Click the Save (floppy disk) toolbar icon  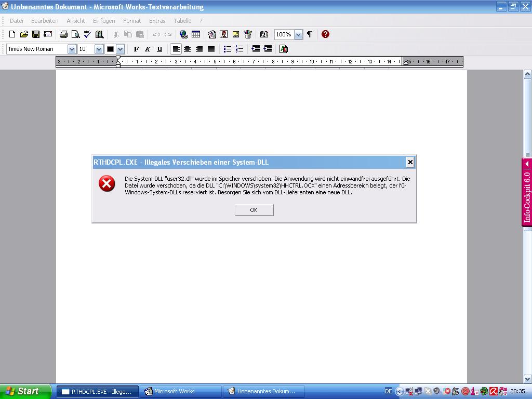[36, 34]
